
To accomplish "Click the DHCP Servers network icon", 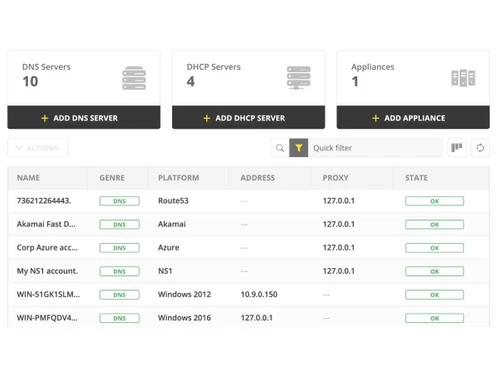I will (x=299, y=78).
